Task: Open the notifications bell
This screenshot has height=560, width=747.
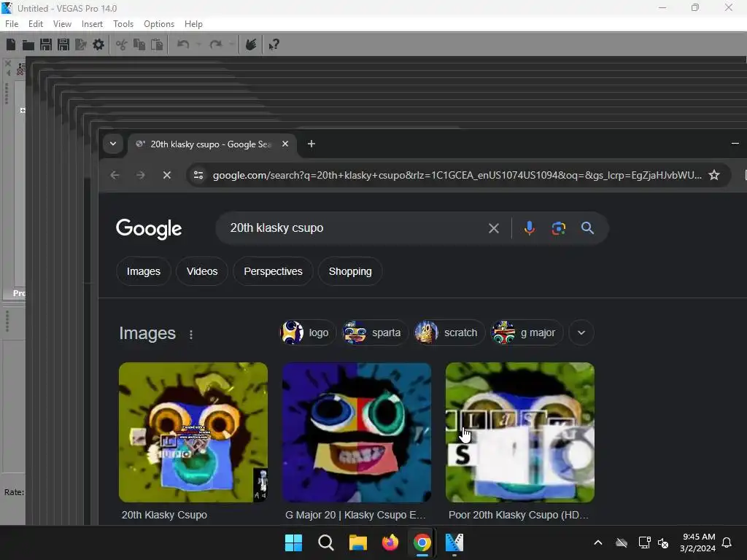Action: (727, 542)
